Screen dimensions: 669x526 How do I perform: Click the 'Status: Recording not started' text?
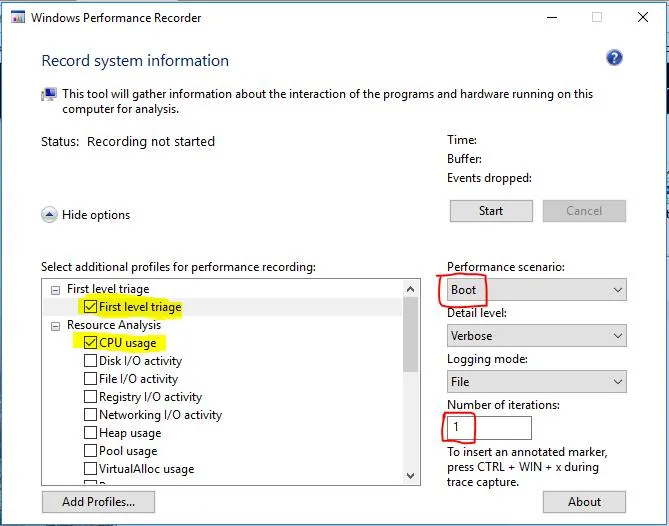point(128,141)
